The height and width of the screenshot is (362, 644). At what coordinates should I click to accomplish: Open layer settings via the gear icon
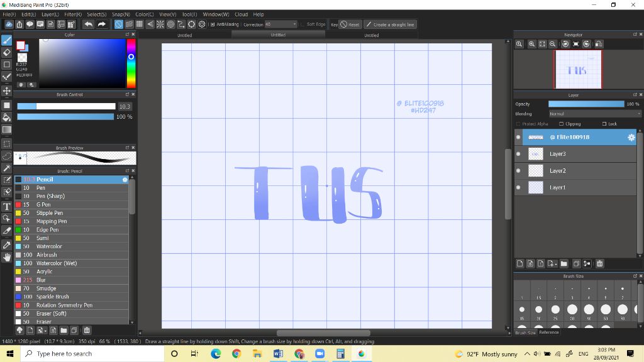[x=631, y=137]
